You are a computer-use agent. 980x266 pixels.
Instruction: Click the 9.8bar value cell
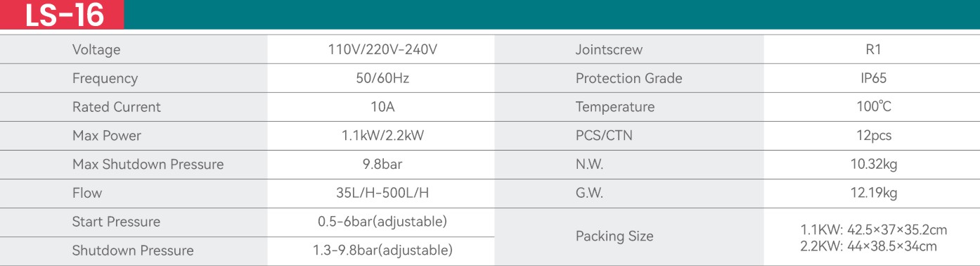pyautogui.click(x=382, y=165)
